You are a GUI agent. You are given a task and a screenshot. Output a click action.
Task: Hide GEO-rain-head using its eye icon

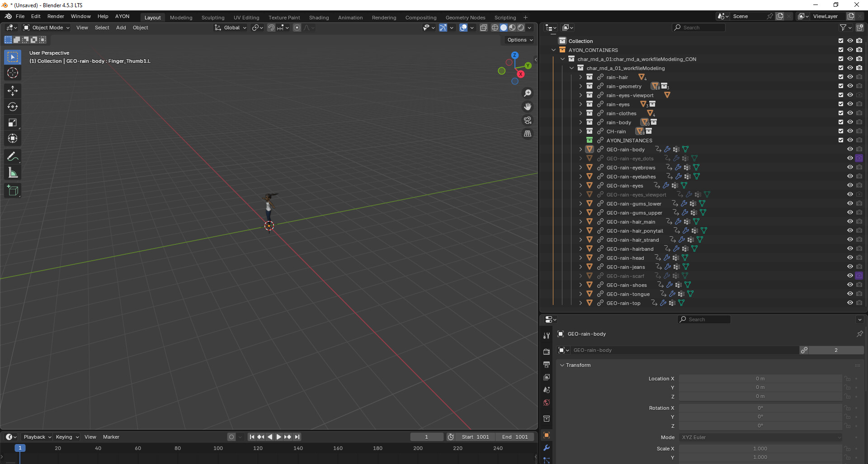(850, 258)
